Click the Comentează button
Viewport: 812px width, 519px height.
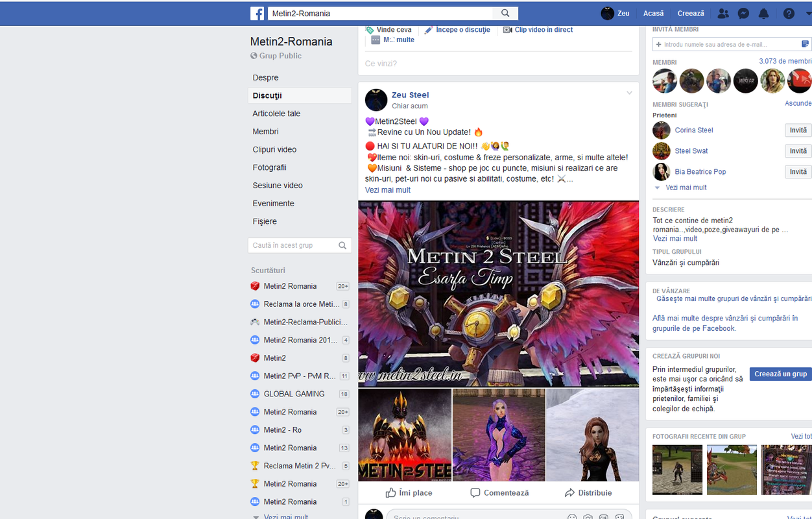499,493
